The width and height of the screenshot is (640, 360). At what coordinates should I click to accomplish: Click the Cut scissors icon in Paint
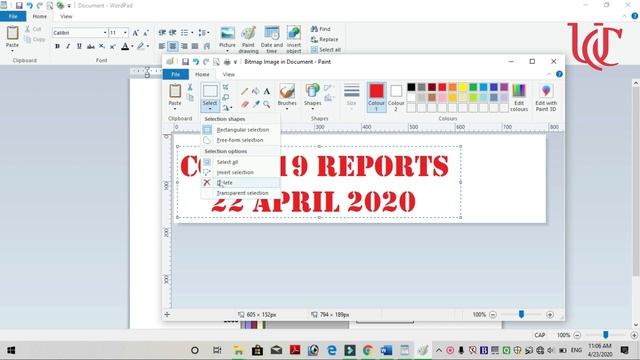[190, 87]
